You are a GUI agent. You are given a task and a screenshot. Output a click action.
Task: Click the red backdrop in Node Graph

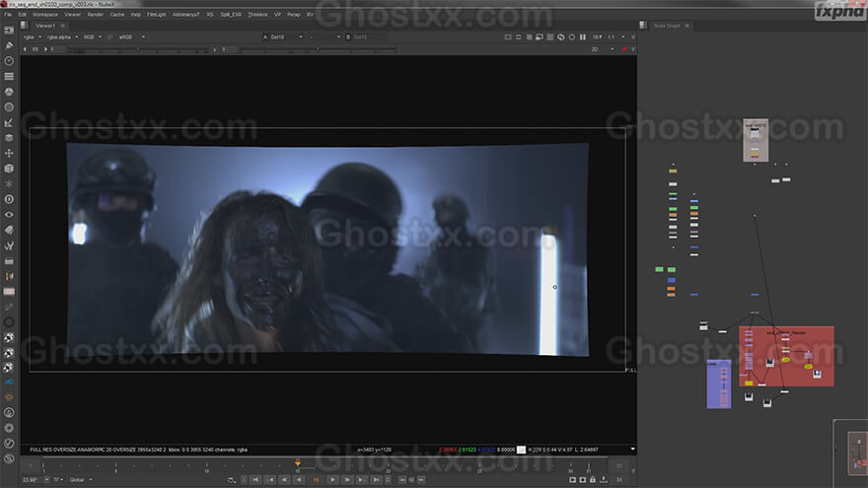(786, 356)
